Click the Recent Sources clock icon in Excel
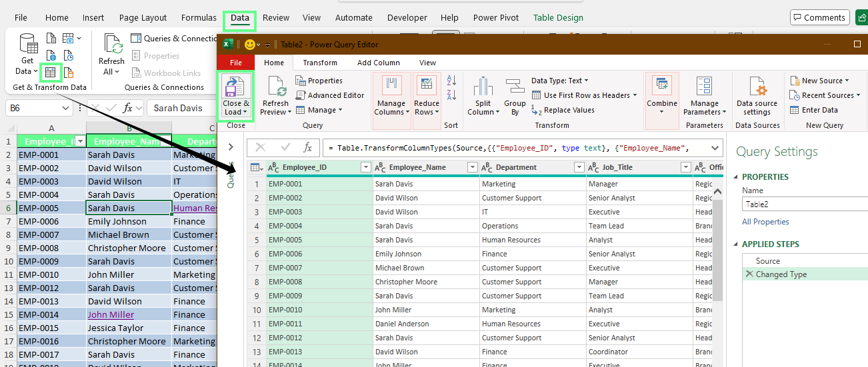Image resolution: width=868 pixels, height=367 pixels. (68, 55)
